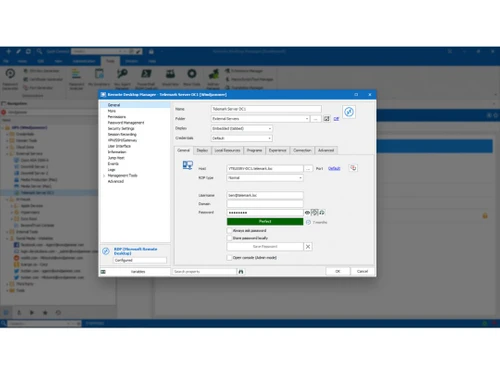Open Password Analyzer in main window ribbon
This screenshot has height=375, width=500.
click(x=76, y=79)
